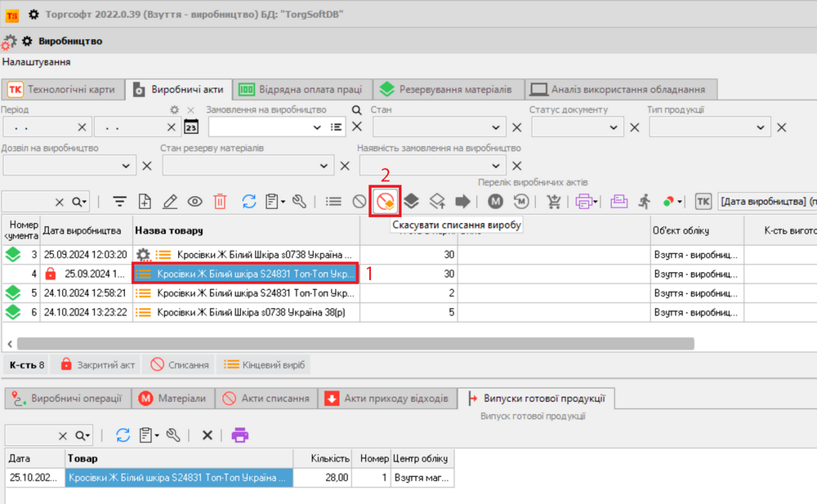This screenshot has width=817, height=504.
Task: Click the cancel product write-off icon
Action: click(386, 201)
